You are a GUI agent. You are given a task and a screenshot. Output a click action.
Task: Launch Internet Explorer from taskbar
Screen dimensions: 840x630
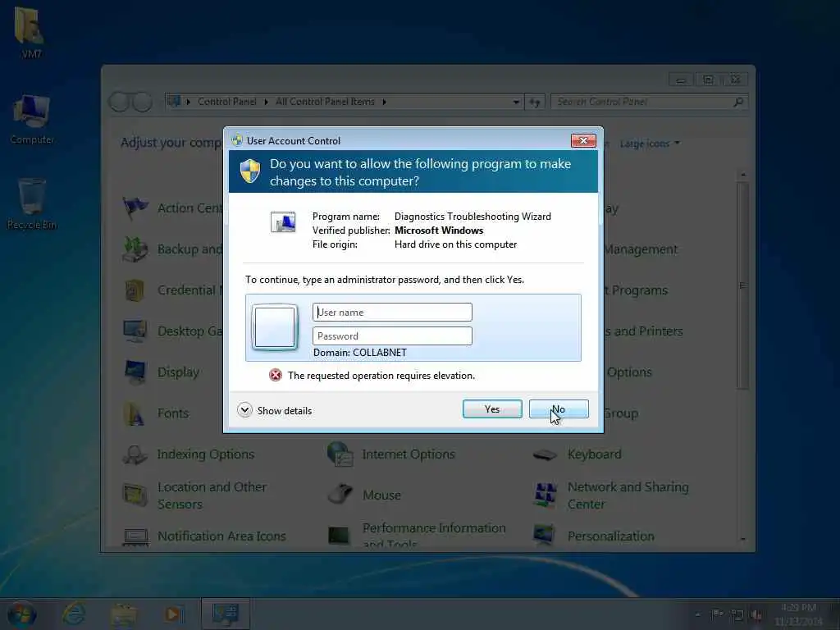(73, 614)
